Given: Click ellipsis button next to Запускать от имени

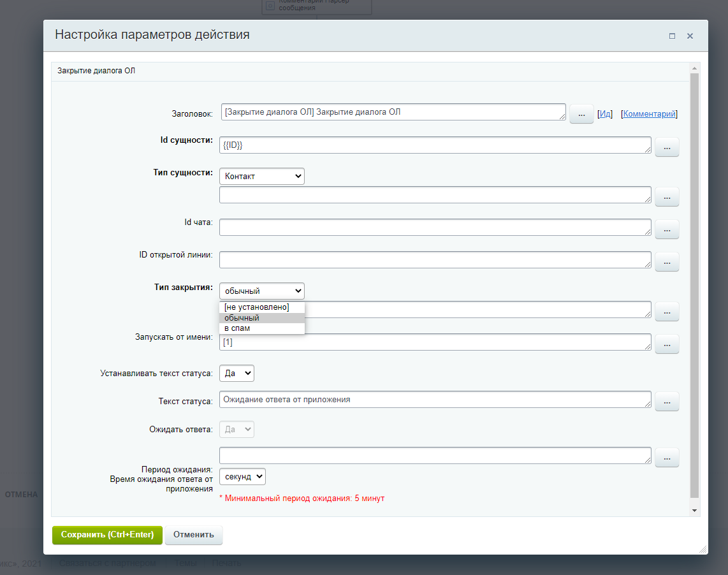Looking at the screenshot, I should [667, 344].
